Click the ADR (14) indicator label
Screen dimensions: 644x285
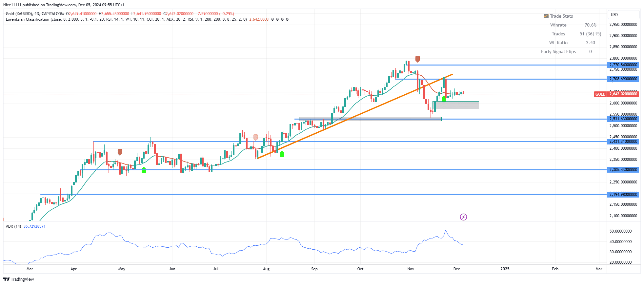pyautogui.click(x=13, y=226)
